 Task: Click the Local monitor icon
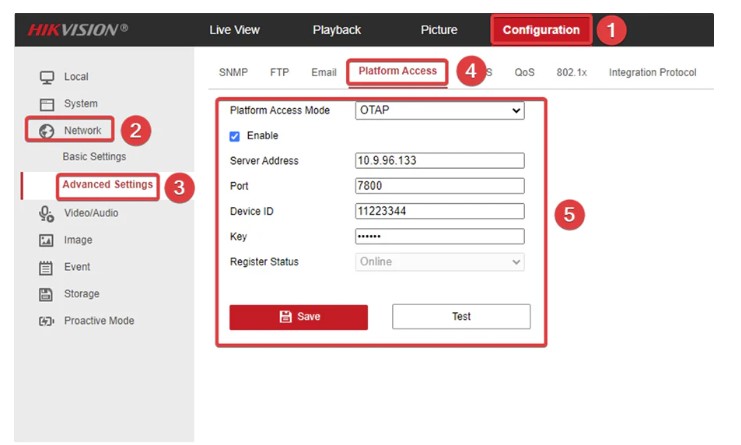coord(47,77)
